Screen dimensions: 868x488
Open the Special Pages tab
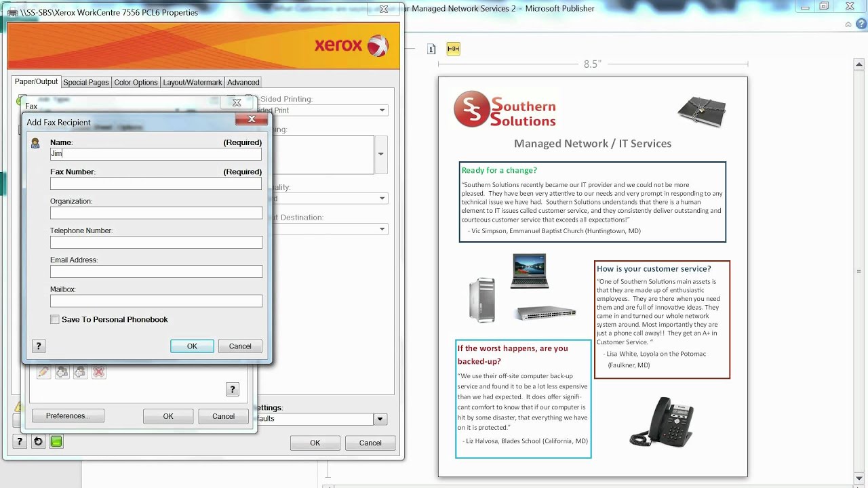[86, 82]
